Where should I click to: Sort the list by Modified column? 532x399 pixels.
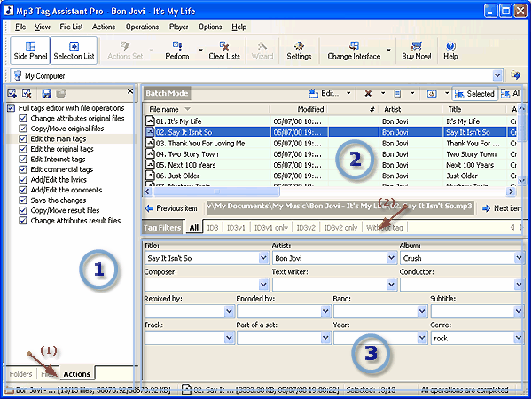(x=300, y=109)
